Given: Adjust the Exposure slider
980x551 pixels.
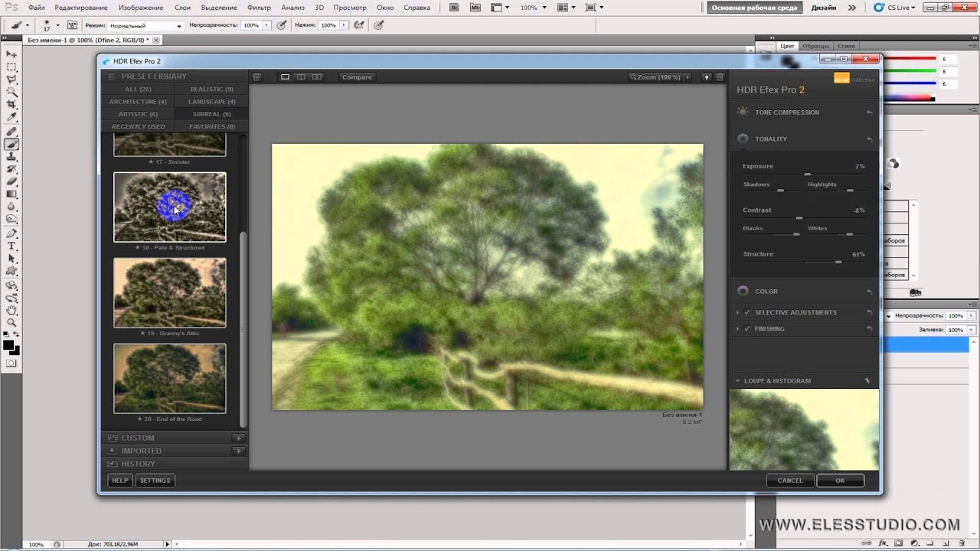Looking at the screenshot, I should click(807, 174).
